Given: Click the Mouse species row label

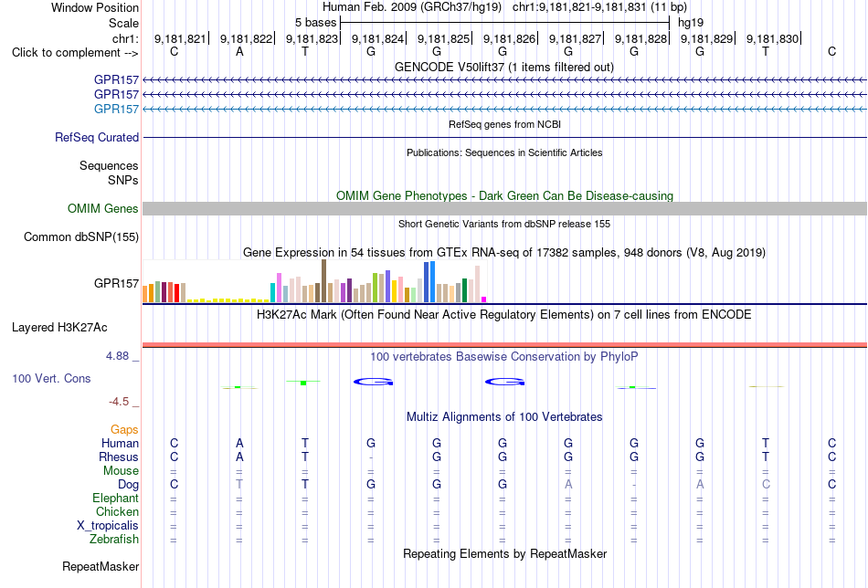Looking at the screenshot, I should [x=121, y=471].
